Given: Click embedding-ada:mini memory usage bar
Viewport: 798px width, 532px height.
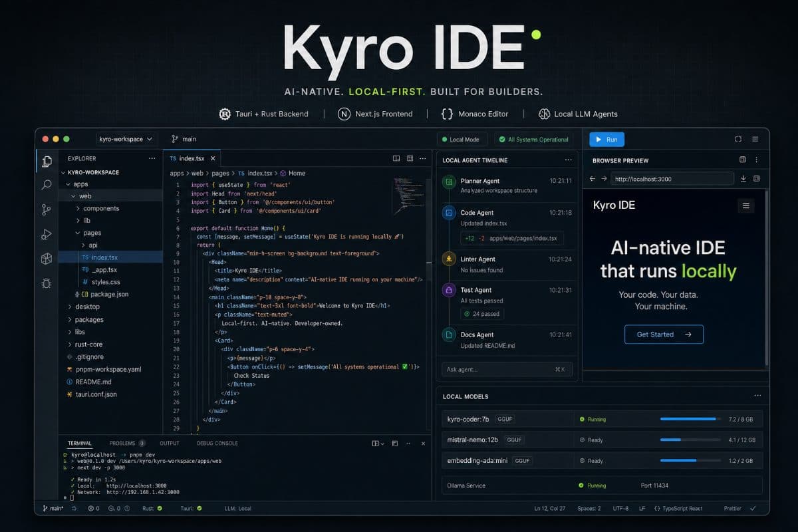Looking at the screenshot, I should pyautogui.click(x=691, y=461).
